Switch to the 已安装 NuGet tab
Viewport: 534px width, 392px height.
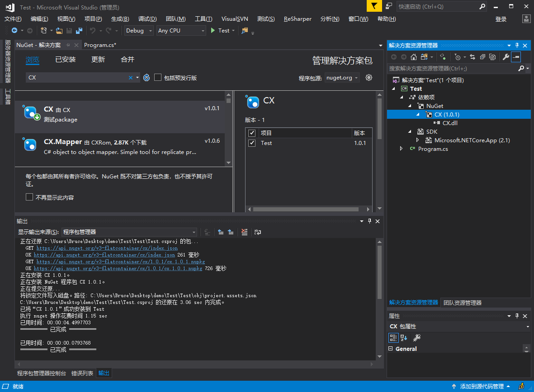[66, 60]
